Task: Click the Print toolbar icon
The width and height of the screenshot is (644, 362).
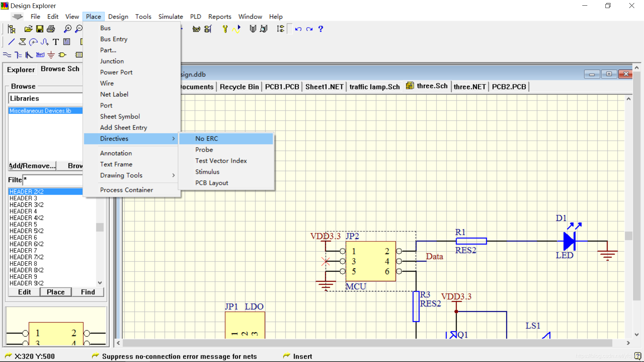Action: click(x=51, y=29)
